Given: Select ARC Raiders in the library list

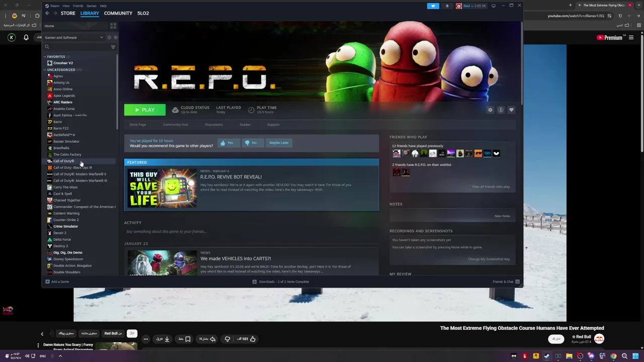Looking at the screenshot, I should coord(63,102).
